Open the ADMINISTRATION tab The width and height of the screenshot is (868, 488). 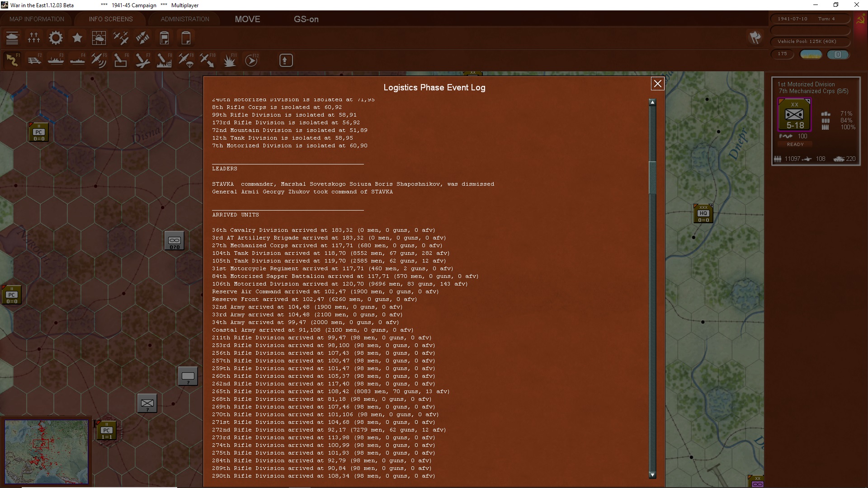[185, 19]
